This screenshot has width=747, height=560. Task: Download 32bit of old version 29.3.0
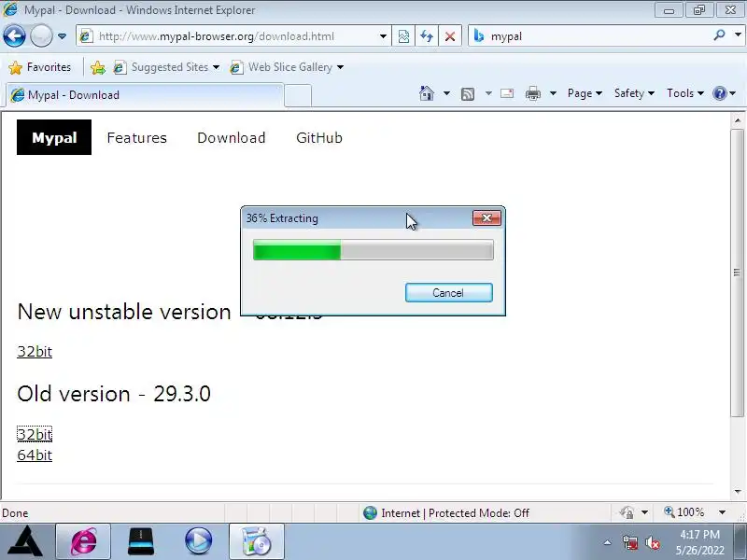click(35, 434)
